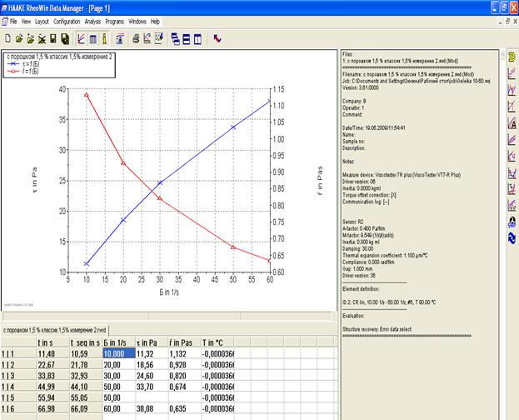Open the Configuration menu
The height and width of the screenshot is (420, 519).
(x=67, y=22)
